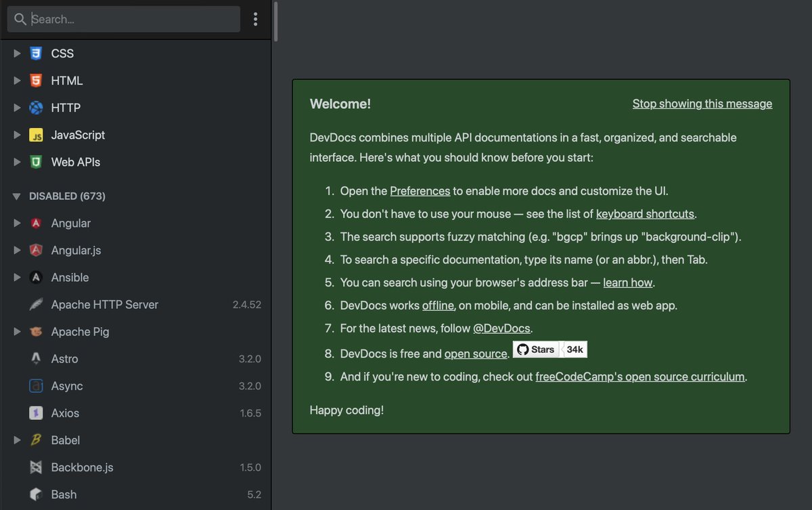
Task: Click the Axios version 1.6.5
Action: pyautogui.click(x=250, y=413)
